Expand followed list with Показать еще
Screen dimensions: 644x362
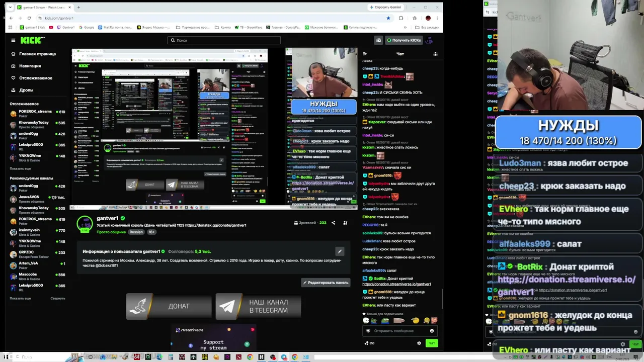[x=20, y=168]
